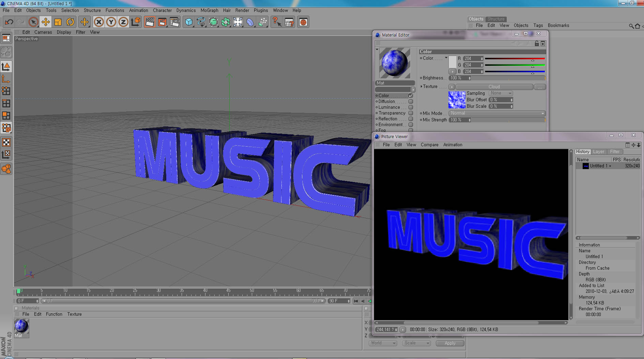
Task: Open the Compare menu in the Picture Viewer
Action: point(429,145)
